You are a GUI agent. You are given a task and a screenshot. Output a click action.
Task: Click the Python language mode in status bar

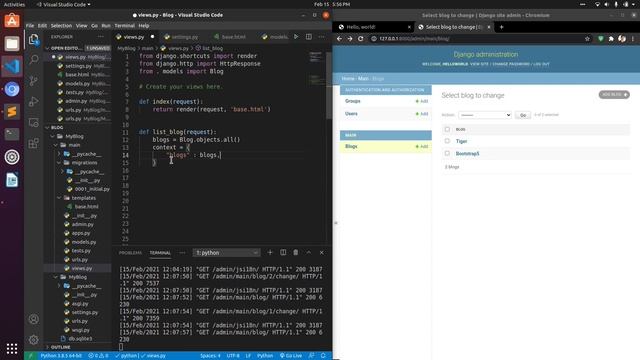(265, 356)
